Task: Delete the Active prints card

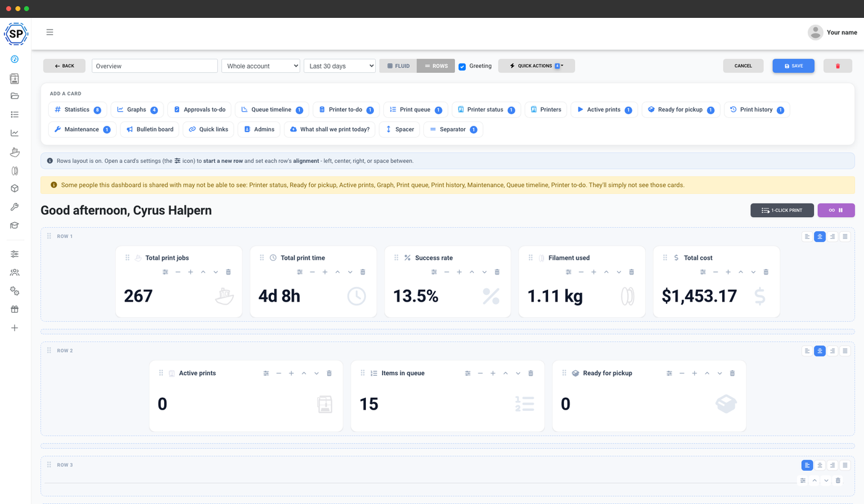Action: pos(329,373)
